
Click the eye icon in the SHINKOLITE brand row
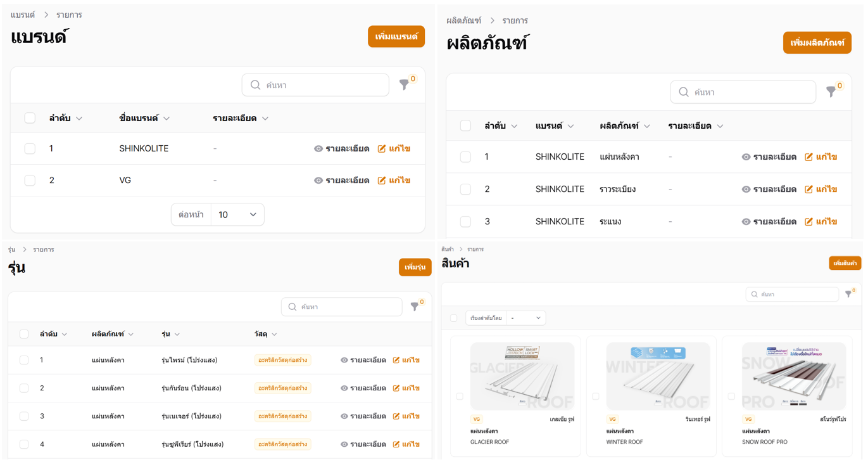pyautogui.click(x=318, y=148)
